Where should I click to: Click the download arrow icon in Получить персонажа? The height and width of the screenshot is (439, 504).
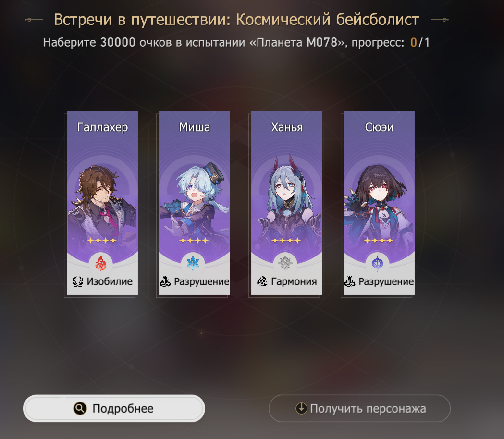(301, 408)
